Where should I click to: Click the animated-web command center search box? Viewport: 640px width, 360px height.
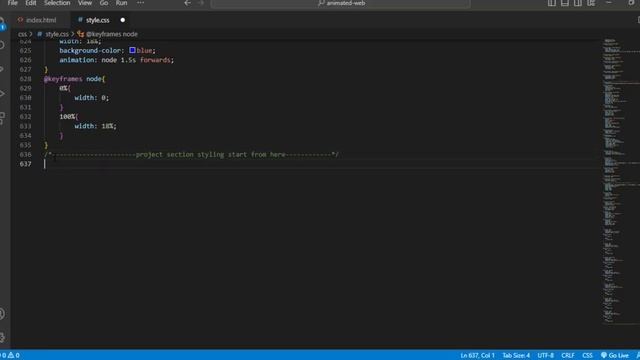(x=340, y=3)
